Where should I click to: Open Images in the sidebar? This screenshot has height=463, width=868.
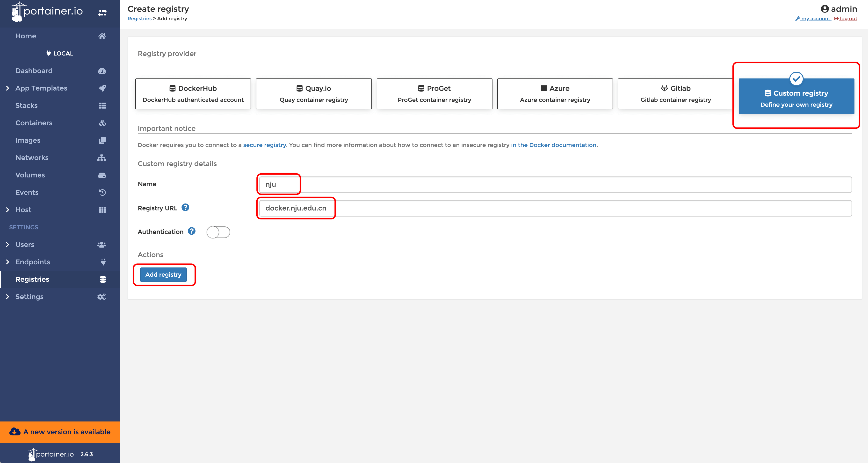point(60,140)
